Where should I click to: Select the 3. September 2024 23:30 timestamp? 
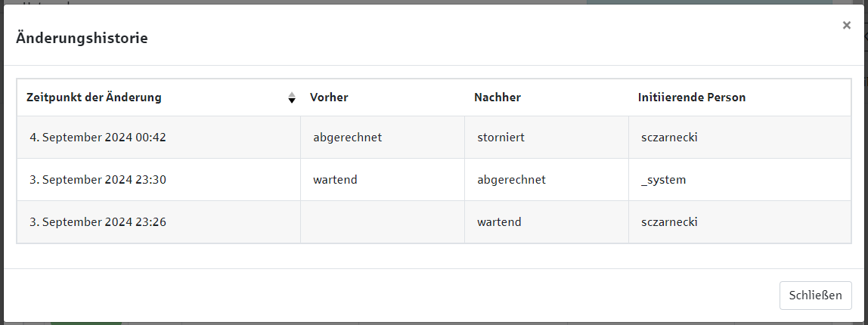pyautogui.click(x=98, y=180)
